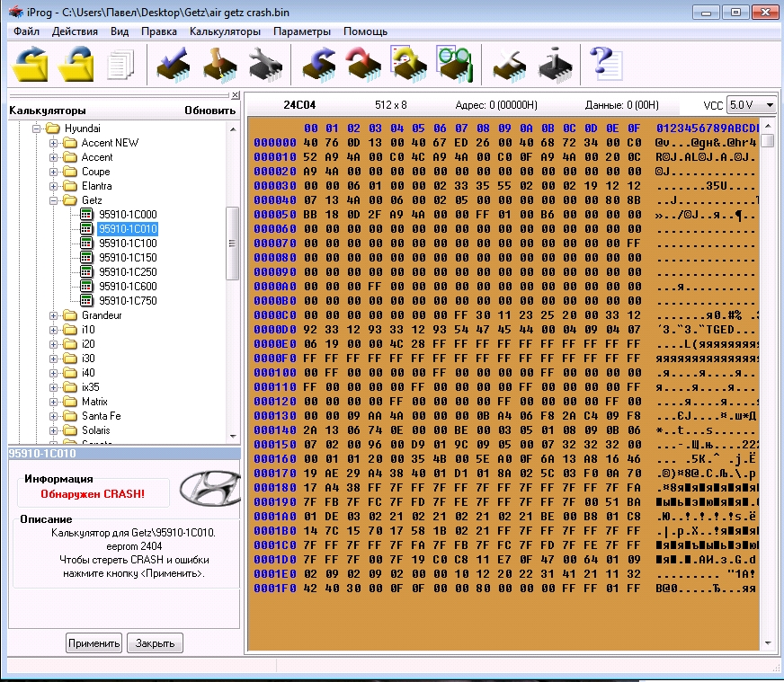Select calculator 95910-1C600
The image size is (784, 682).
[128, 287]
